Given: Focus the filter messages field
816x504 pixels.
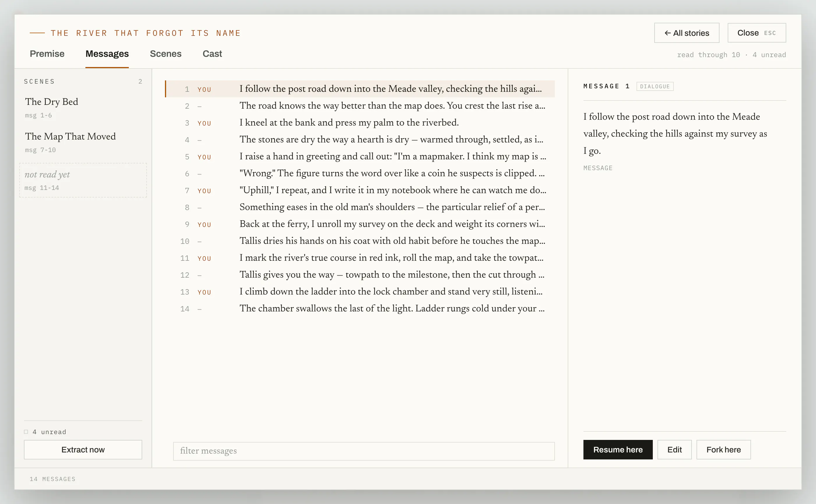Looking at the screenshot, I should click(x=364, y=451).
